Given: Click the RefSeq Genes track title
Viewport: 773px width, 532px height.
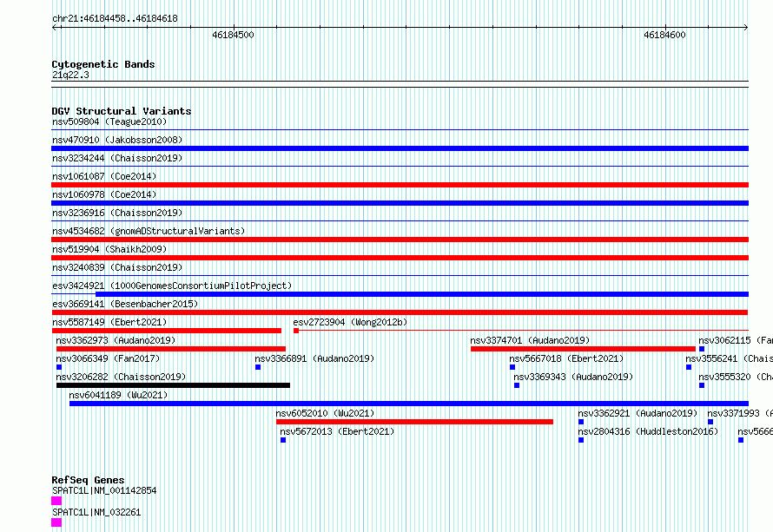Looking at the screenshot, I should (89, 480).
